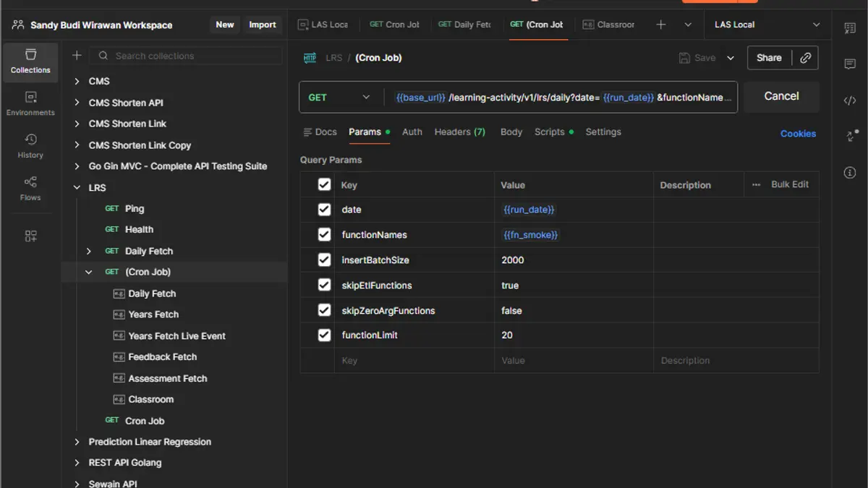
Task: Uncheck the insertBatchSize param checkbox
Action: [324, 260]
